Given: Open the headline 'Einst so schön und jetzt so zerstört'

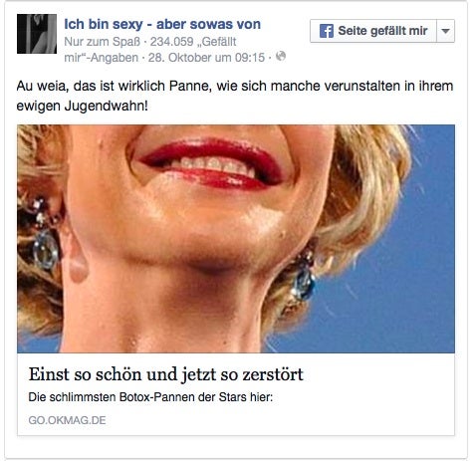Looking at the screenshot, I should (165, 374).
